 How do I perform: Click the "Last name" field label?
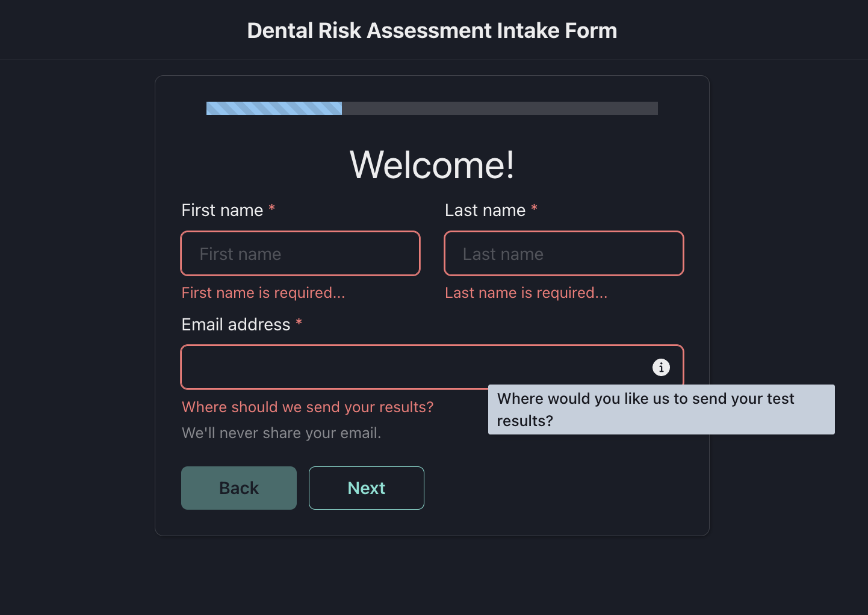tap(485, 210)
